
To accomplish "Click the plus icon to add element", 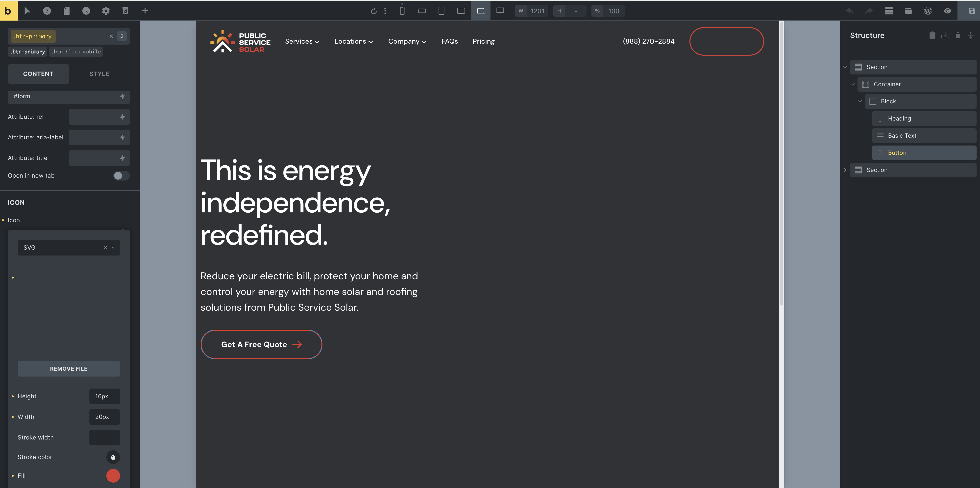I will (145, 11).
